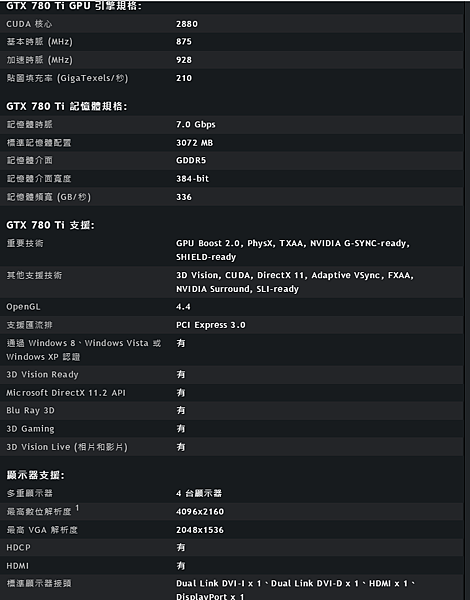Select the 3D Gaming row label
The width and height of the screenshot is (470, 600).
pos(30,429)
